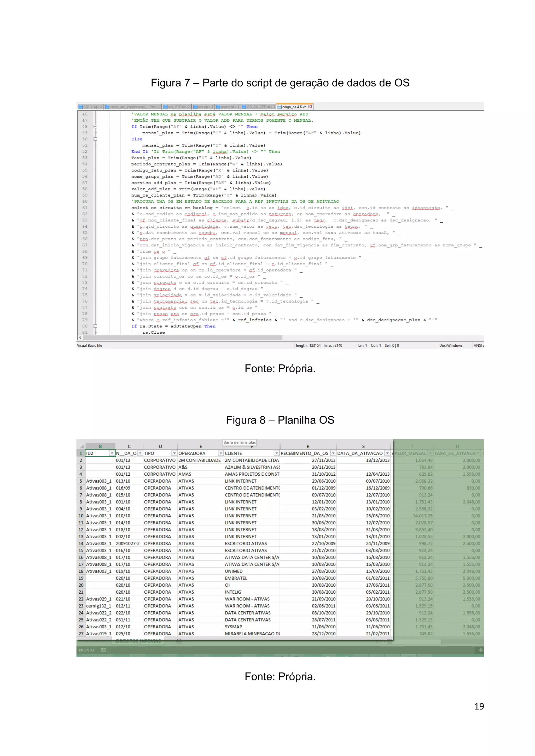Select the active carga_os 4.6.vb tab
Image resolution: width=535 pixels, height=756 pixels.
click(294, 107)
